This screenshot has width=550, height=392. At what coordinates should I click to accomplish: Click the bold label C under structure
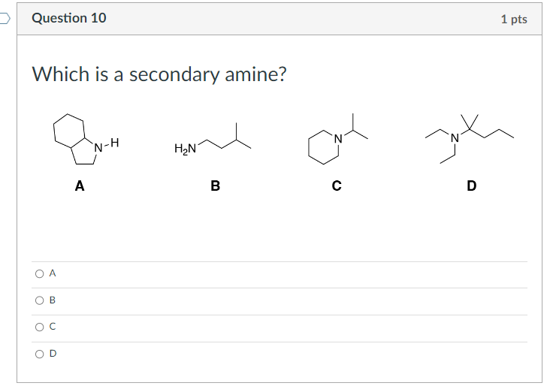337,185
